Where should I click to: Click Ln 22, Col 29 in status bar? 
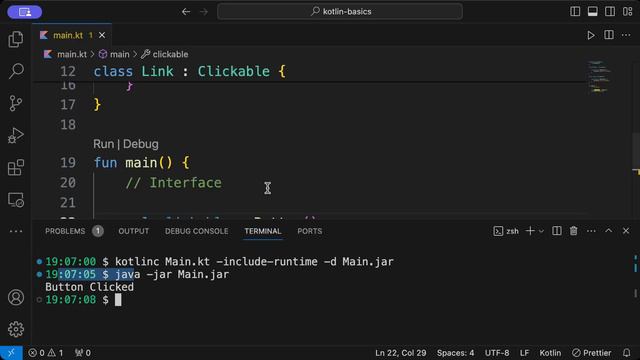click(x=400, y=353)
